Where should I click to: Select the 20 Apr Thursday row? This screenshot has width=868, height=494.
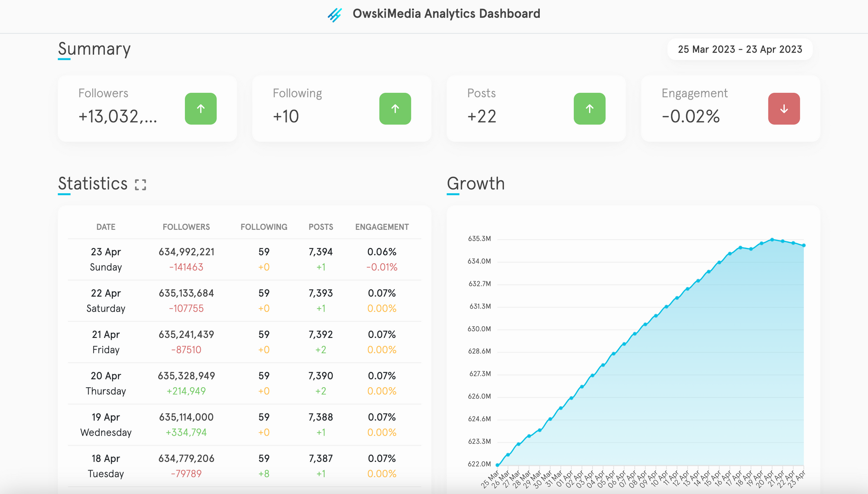(106, 383)
